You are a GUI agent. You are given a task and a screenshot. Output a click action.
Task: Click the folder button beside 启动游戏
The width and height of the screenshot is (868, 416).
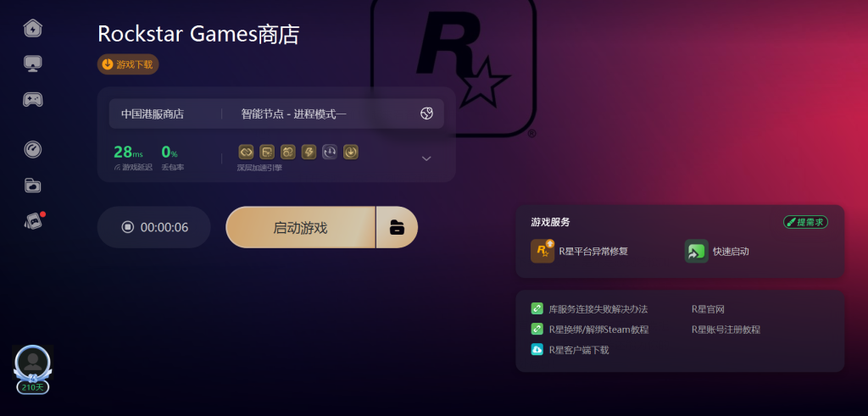397,227
